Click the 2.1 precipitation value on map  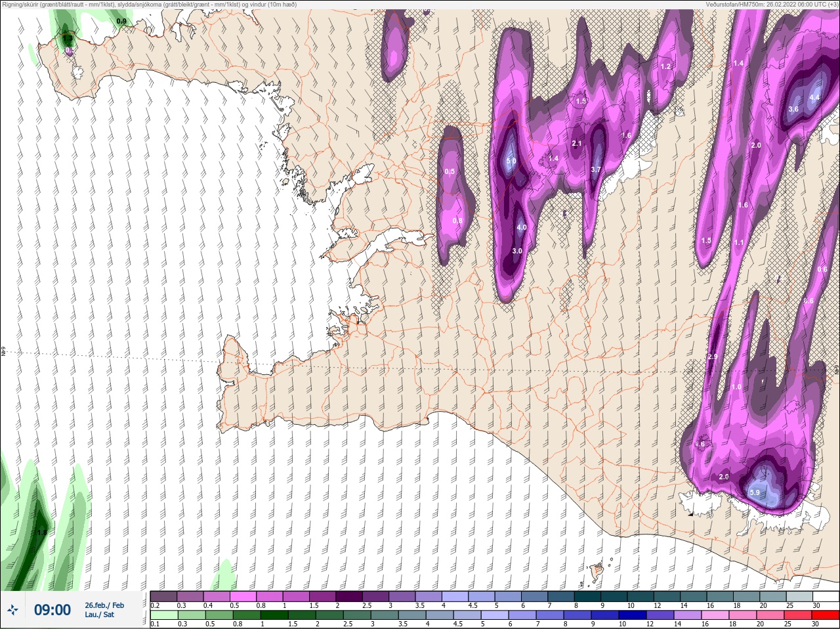coord(577,143)
